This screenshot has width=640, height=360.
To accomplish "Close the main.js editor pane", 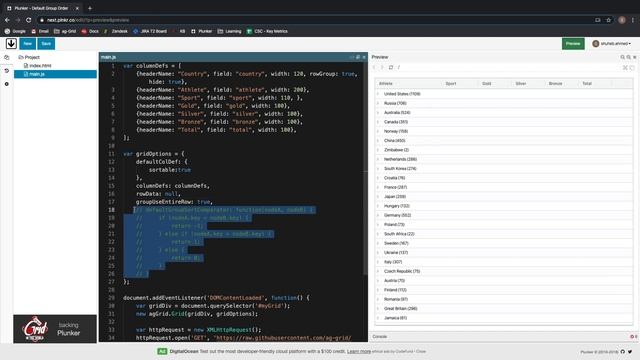I will [x=364, y=57].
